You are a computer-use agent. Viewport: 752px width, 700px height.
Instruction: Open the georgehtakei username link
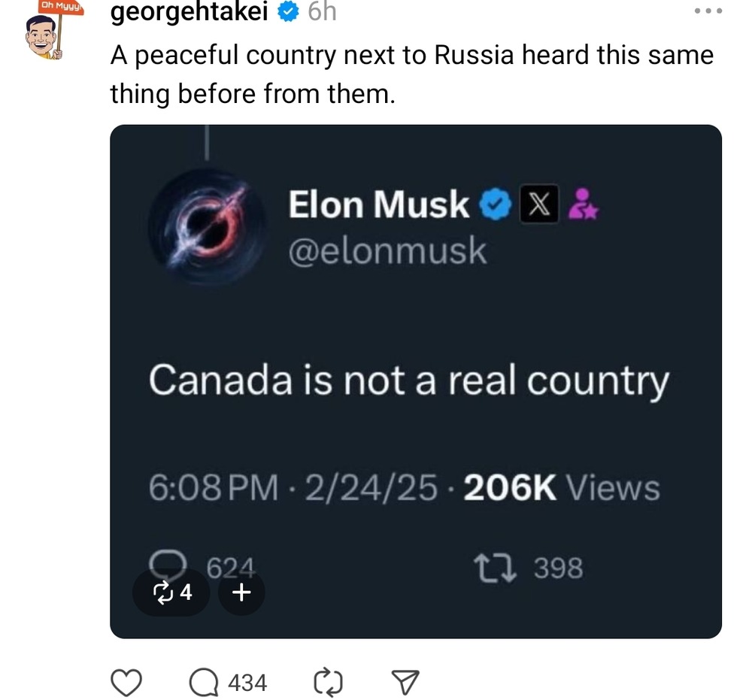pos(190,13)
